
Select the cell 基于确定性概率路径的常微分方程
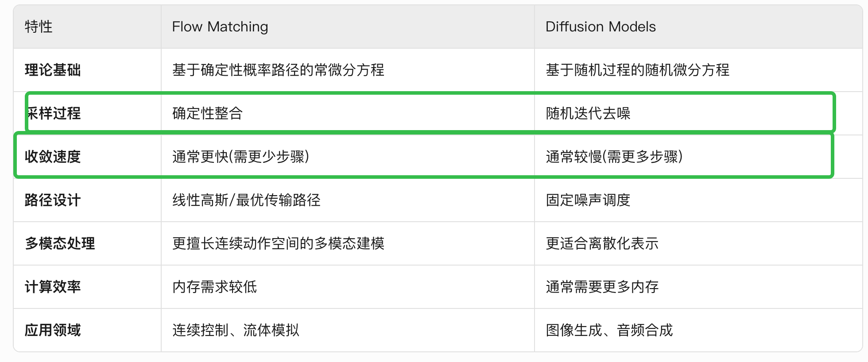[x=278, y=70]
